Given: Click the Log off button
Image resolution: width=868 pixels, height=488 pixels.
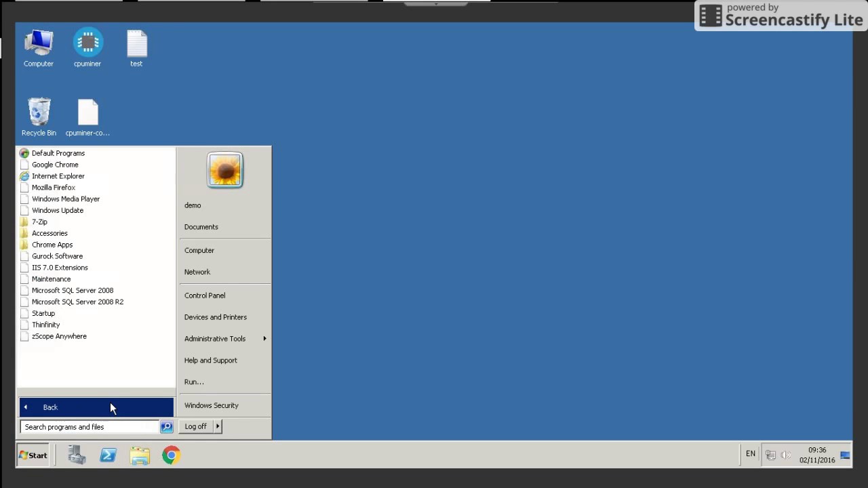Looking at the screenshot, I should pyautogui.click(x=195, y=426).
